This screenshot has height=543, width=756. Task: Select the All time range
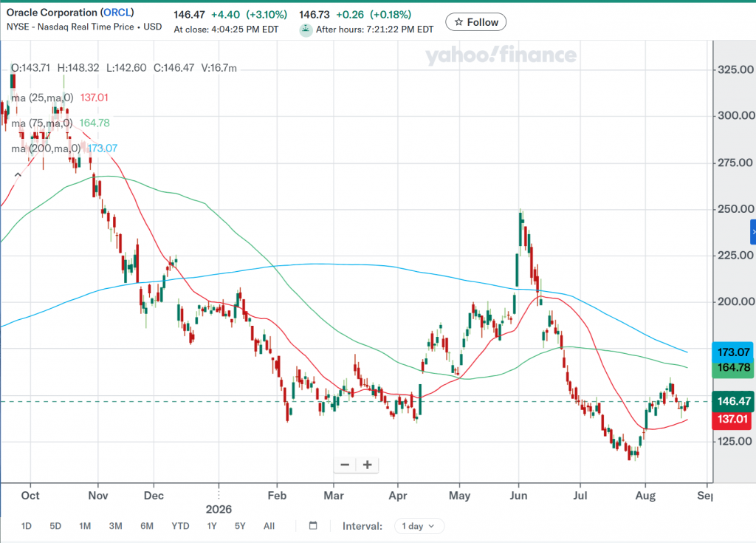click(269, 526)
